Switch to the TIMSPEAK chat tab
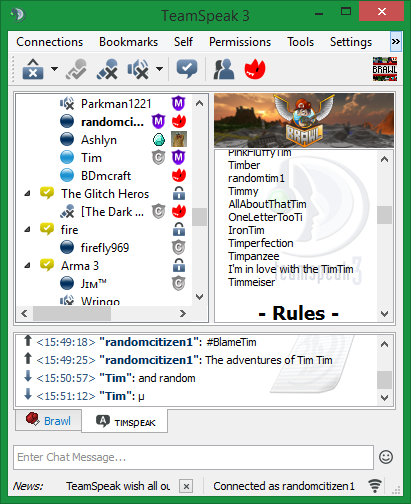411x504 pixels. click(x=125, y=422)
